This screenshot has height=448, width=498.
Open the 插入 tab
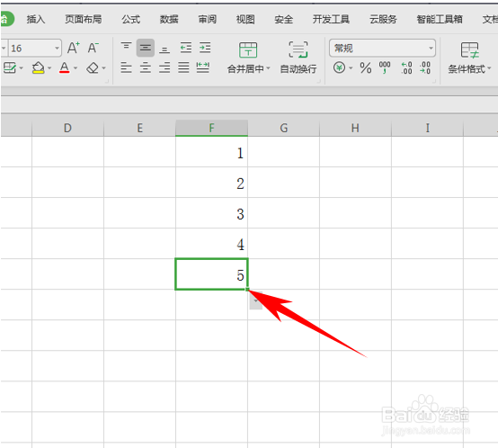(36, 20)
